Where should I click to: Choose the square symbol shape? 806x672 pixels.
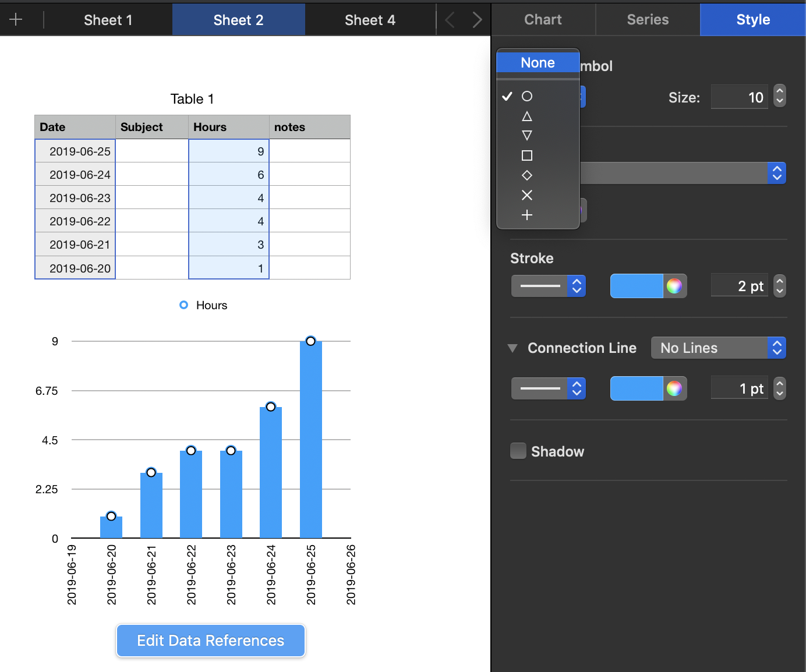pos(538,155)
